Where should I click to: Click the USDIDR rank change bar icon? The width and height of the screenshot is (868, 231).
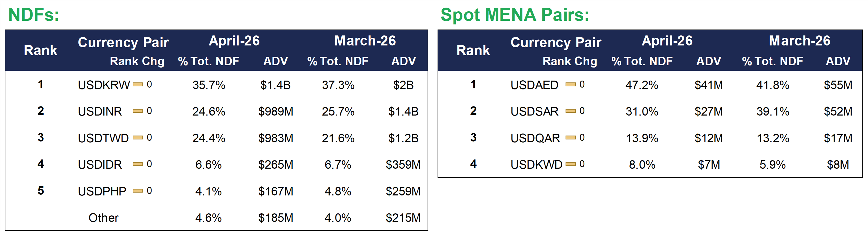coord(138,164)
